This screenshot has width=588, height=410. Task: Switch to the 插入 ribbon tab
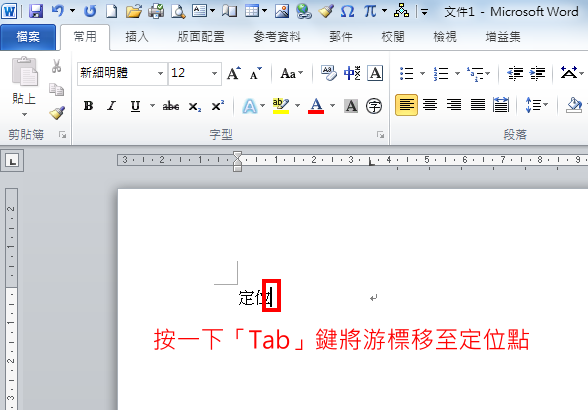point(137,37)
